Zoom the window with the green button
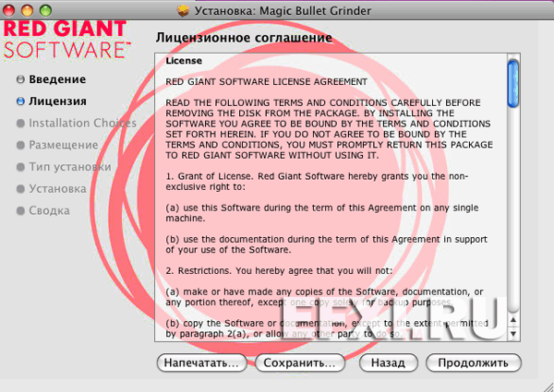Viewport: 554px width, 392px height. (45, 10)
